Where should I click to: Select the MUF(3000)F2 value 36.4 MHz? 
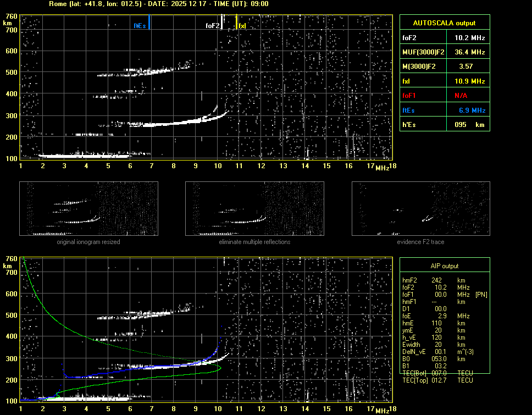(x=469, y=52)
